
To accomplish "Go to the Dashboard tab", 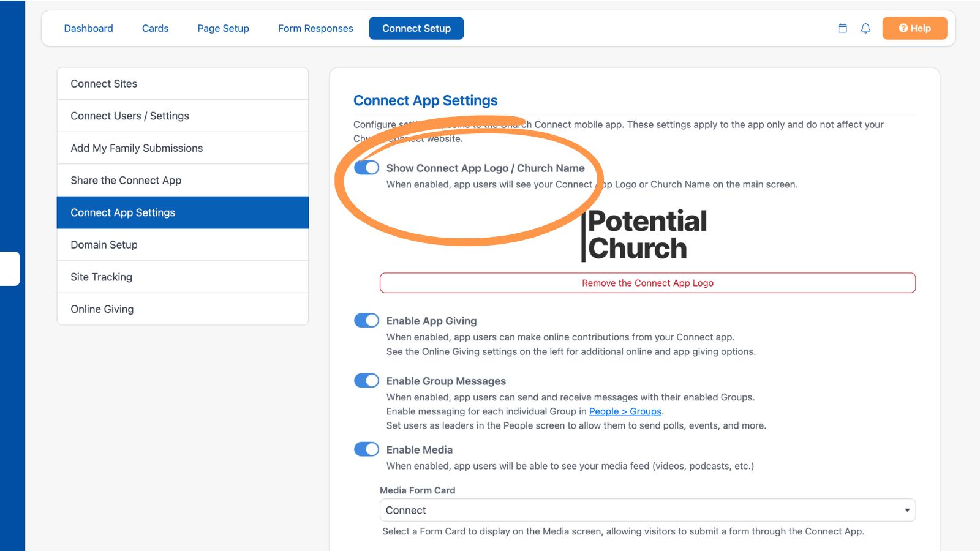I will 89,28.
